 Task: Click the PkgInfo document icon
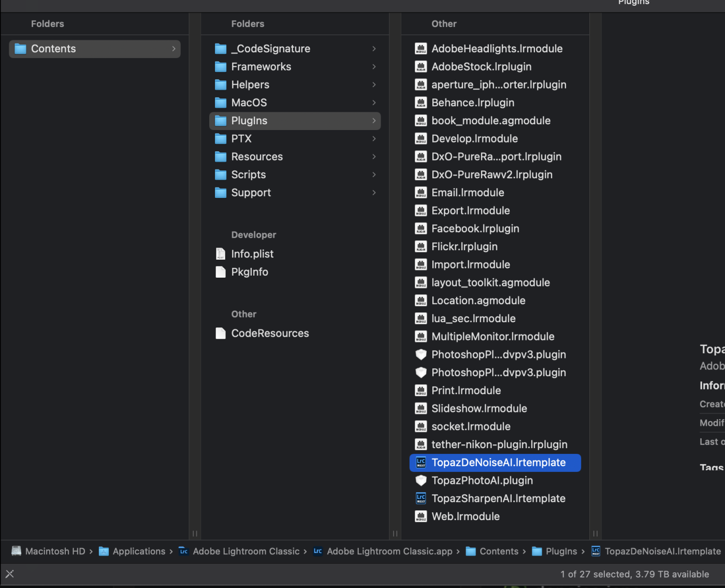[x=221, y=272]
